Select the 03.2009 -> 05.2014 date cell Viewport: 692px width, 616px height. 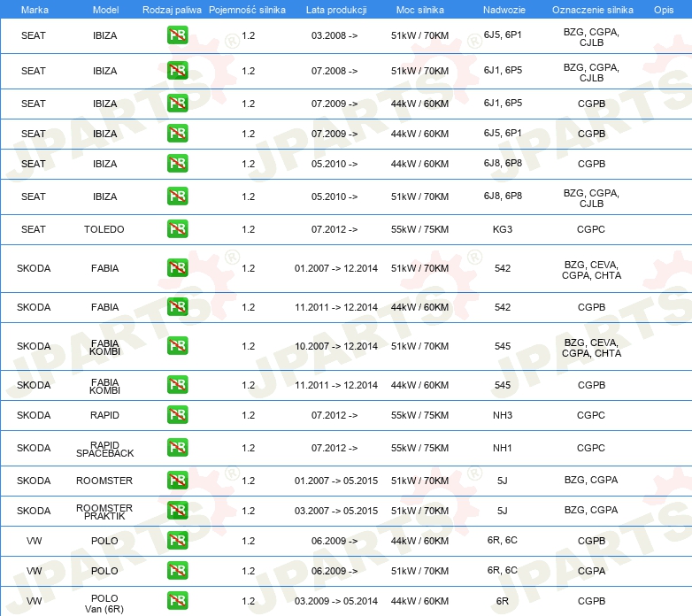(336, 601)
